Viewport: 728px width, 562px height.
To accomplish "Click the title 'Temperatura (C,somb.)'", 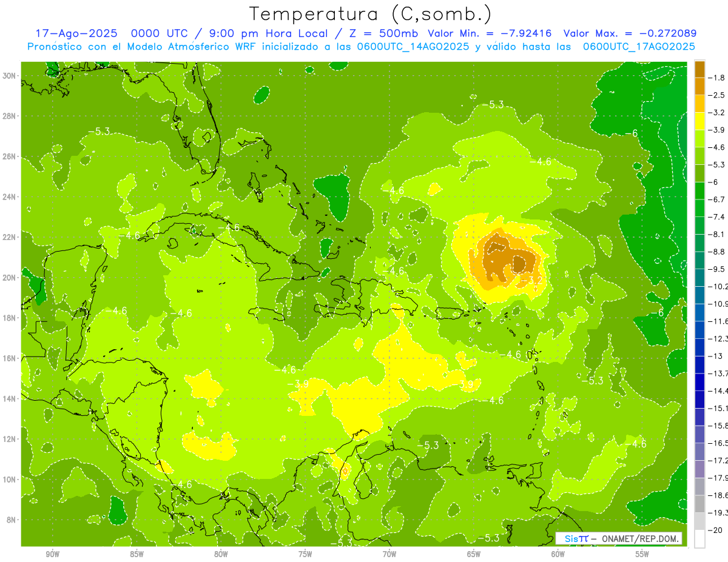I will tap(369, 14).
